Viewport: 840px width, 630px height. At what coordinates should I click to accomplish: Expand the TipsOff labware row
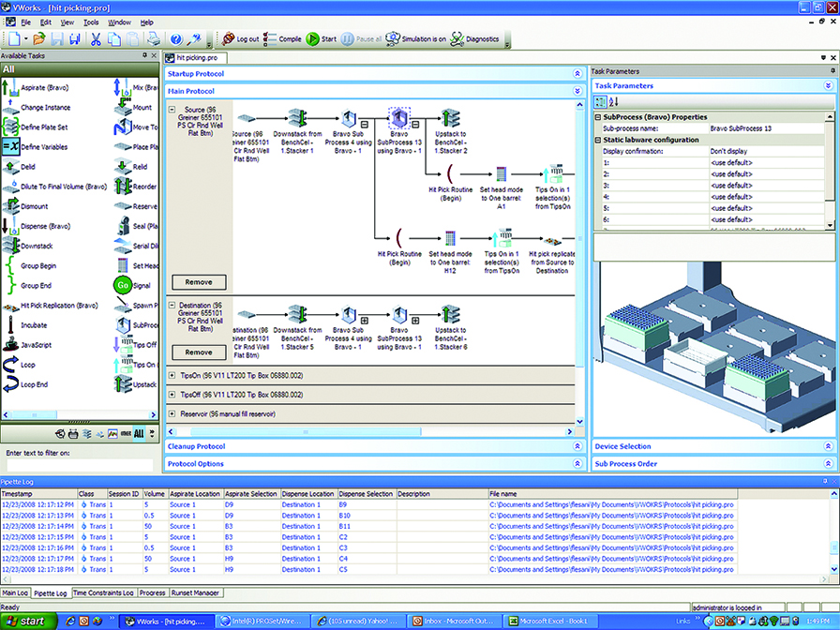point(172,395)
